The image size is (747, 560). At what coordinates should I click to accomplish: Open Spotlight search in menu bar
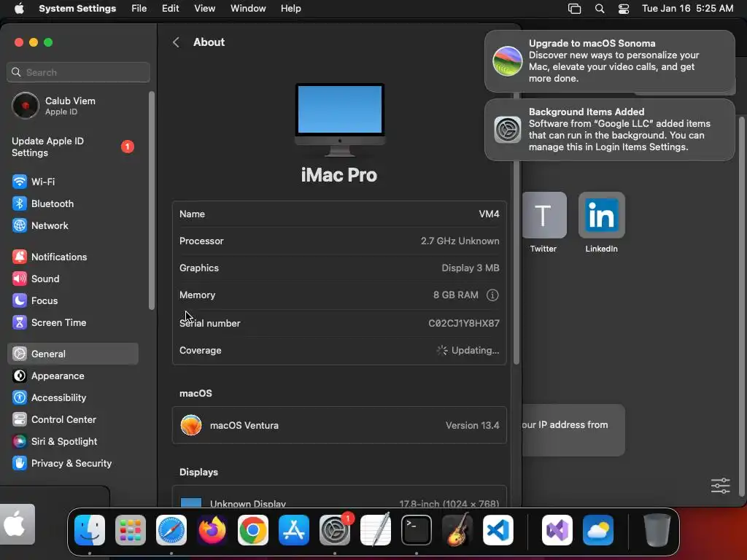click(x=600, y=9)
